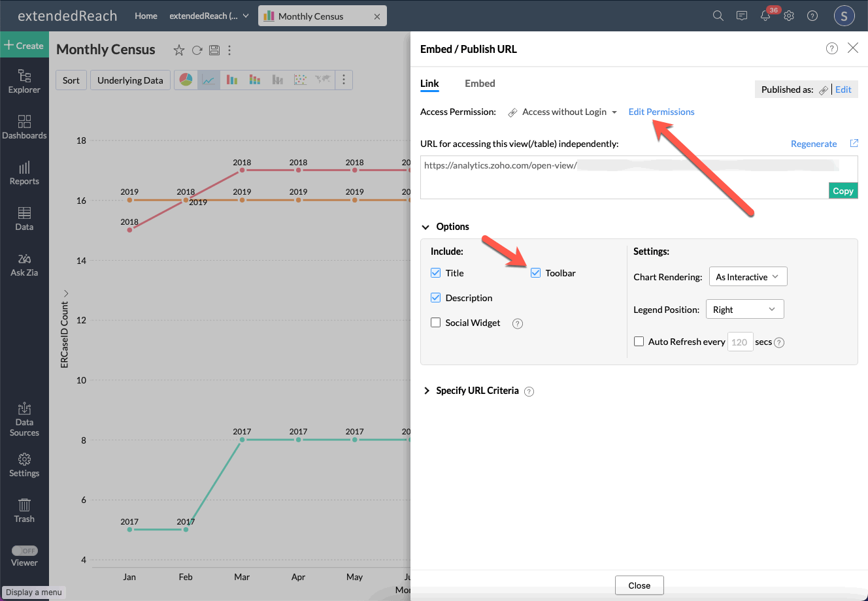Click the notifications bell icon
Image resolution: width=868 pixels, height=601 pixels.
click(765, 16)
